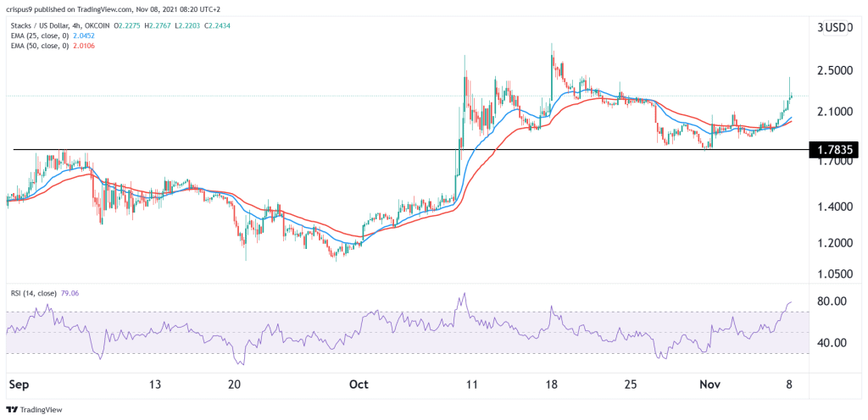This screenshot has height=420, width=868.
Task: Click the 1.2000 price axis label
Action: click(835, 243)
